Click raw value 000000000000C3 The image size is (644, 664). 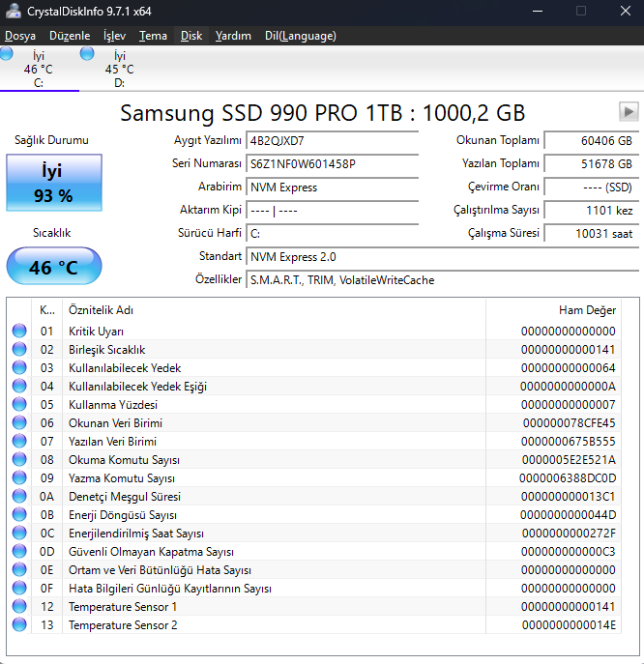coord(569,552)
